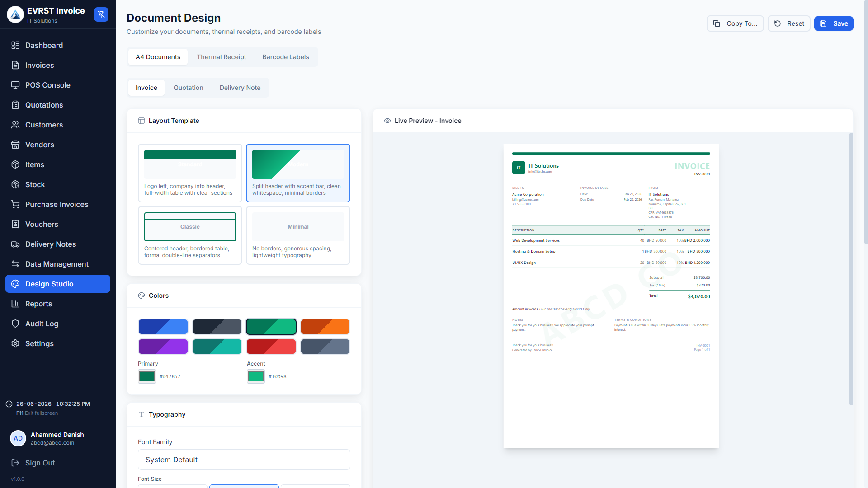Select the Modern split header template card

point(298,173)
